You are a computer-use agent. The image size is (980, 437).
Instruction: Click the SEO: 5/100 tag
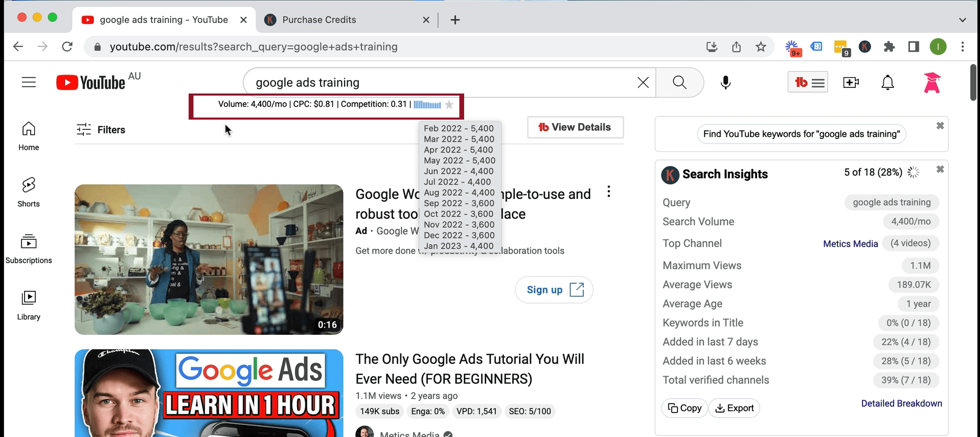(530, 411)
